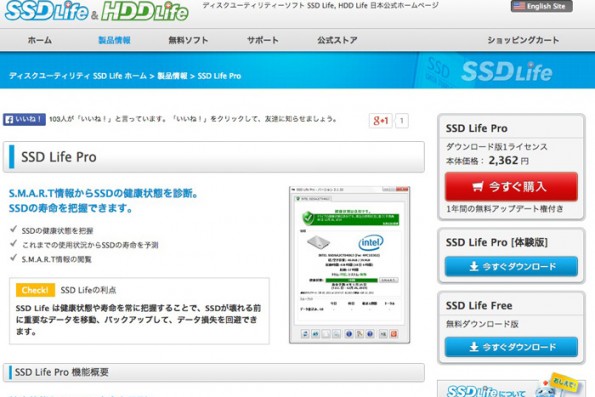
Task: Click the SSD Life Pro breadcrumb
Action: (219, 76)
